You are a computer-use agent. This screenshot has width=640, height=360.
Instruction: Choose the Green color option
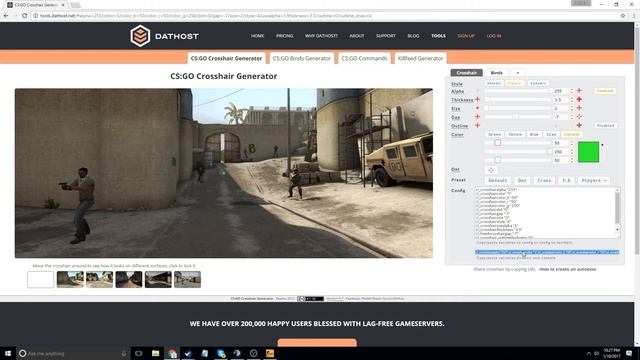click(x=495, y=134)
